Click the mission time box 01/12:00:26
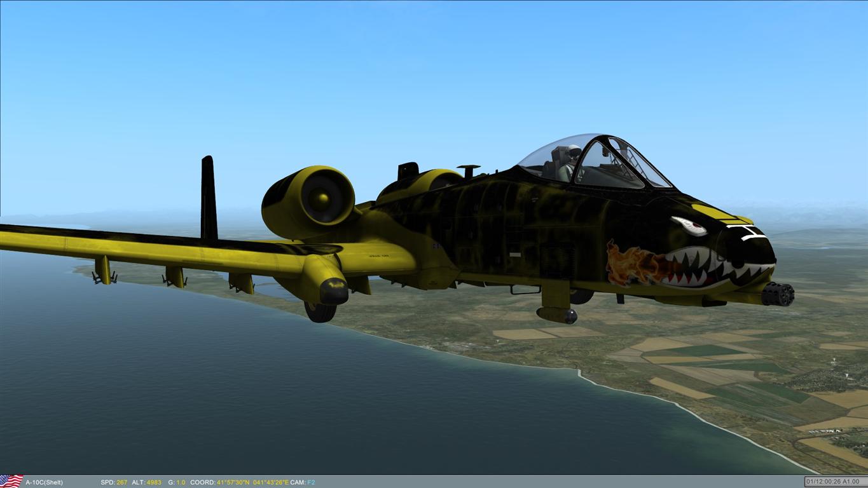The width and height of the screenshot is (868, 488). [x=832, y=482]
